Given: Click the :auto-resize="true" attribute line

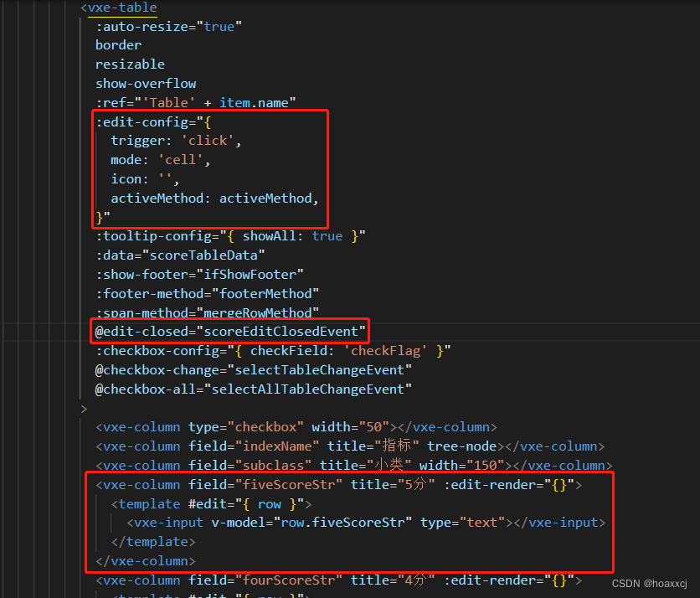Looking at the screenshot, I should tap(168, 26).
